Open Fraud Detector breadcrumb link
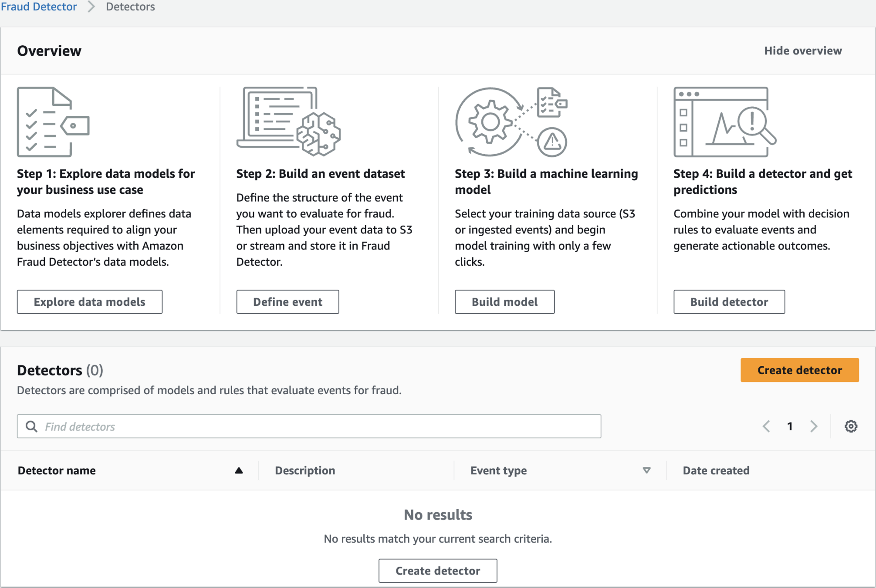Screen dimensions: 876x588 point(39,7)
